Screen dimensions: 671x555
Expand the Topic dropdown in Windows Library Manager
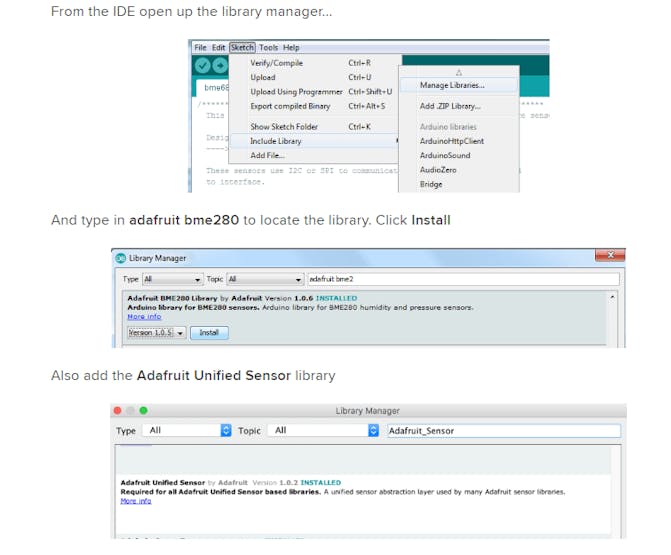point(265,279)
